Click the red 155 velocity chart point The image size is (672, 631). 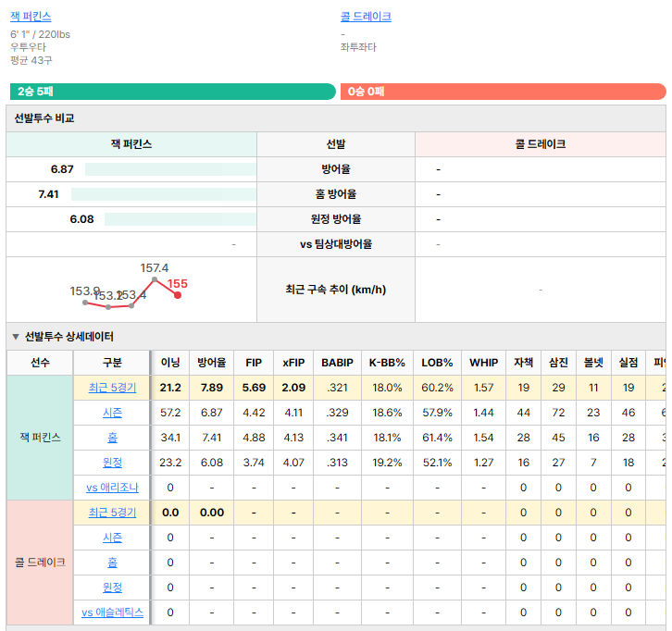click(x=178, y=295)
